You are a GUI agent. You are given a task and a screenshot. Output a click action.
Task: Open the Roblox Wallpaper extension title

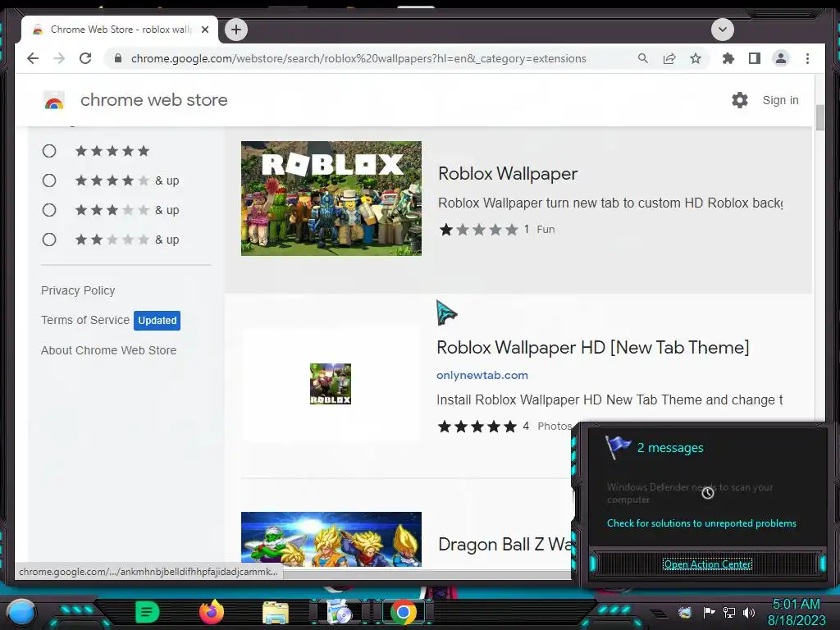pyautogui.click(x=508, y=174)
